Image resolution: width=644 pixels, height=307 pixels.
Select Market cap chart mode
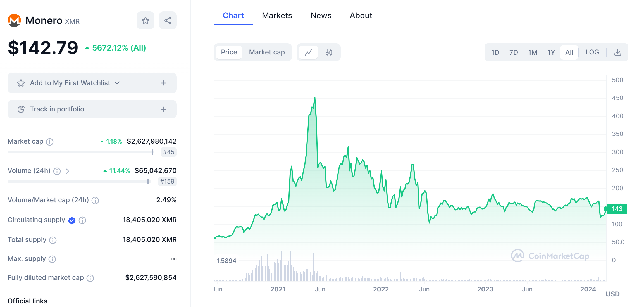267,52
